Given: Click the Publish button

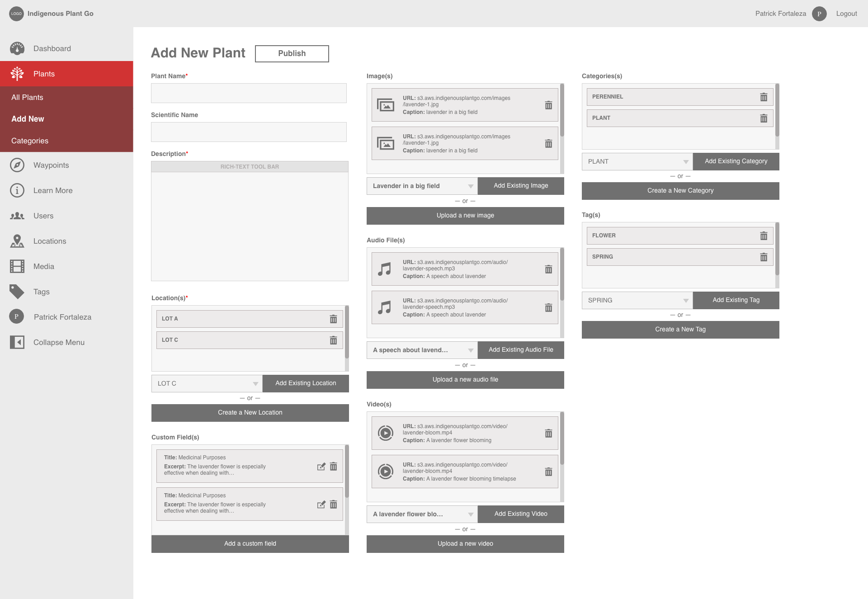Looking at the screenshot, I should tap(292, 53).
